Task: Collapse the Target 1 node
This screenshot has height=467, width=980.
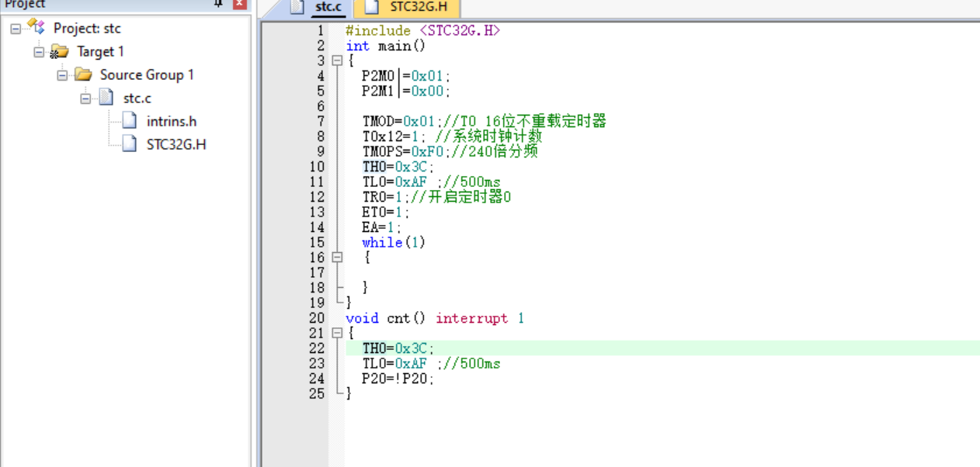Action: (39, 52)
